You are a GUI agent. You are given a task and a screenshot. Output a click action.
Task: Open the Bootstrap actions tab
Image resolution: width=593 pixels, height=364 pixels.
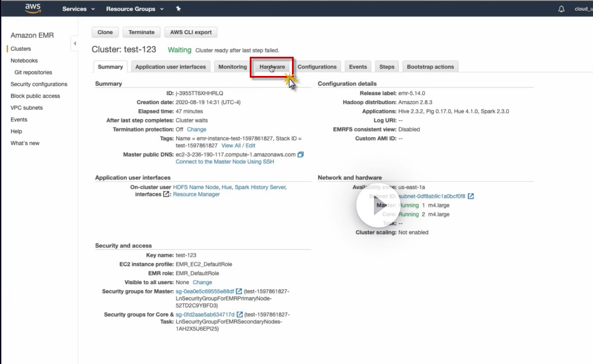430,67
